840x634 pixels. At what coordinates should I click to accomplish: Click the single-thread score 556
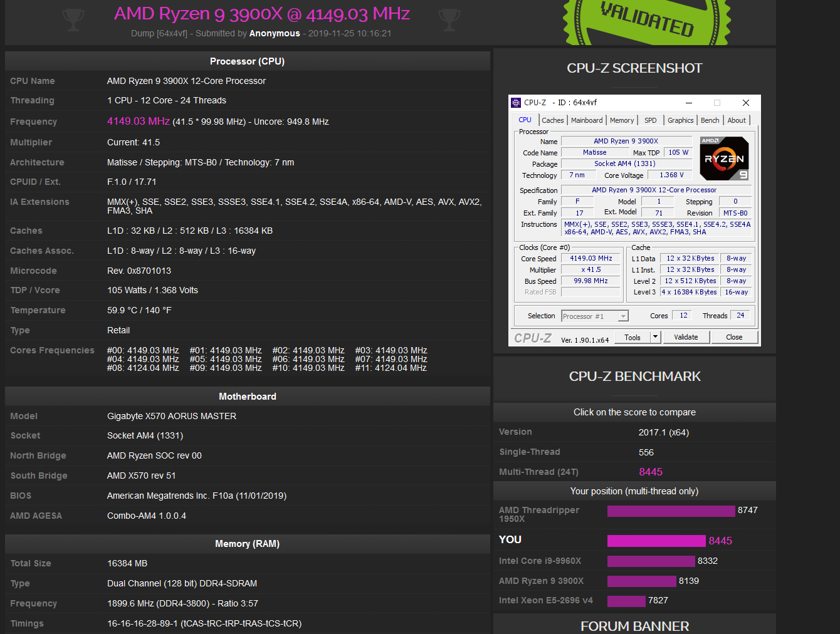646,452
